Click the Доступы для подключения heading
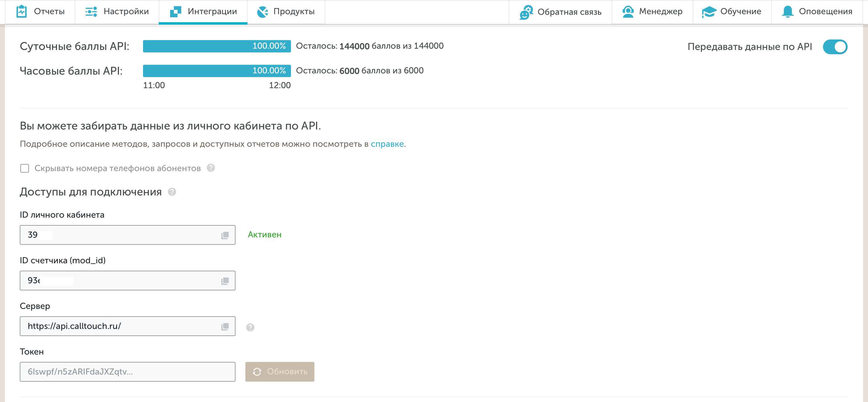This screenshot has height=402, width=868. coord(91,192)
